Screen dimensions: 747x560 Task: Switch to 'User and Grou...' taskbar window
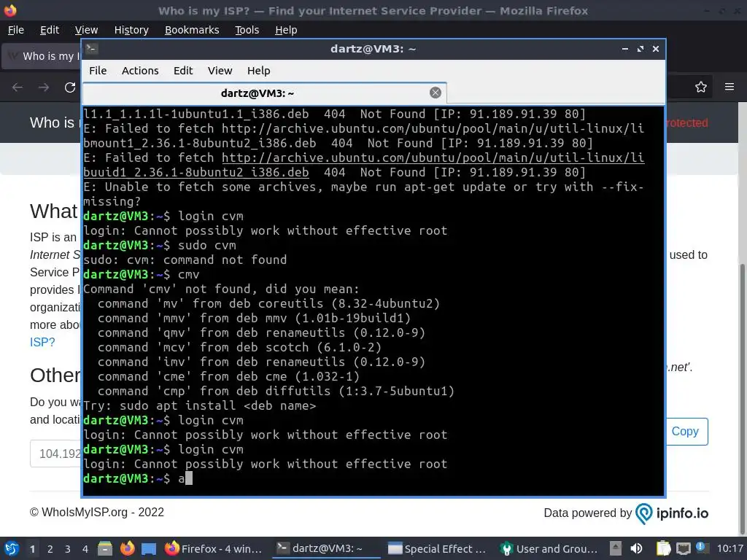(549, 548)
